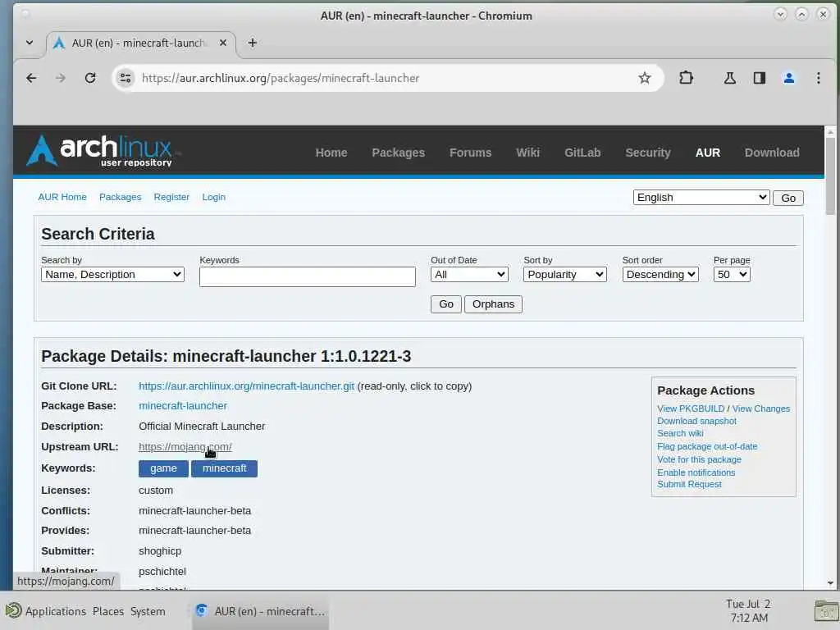Go back to the previous page

(32, 78)
